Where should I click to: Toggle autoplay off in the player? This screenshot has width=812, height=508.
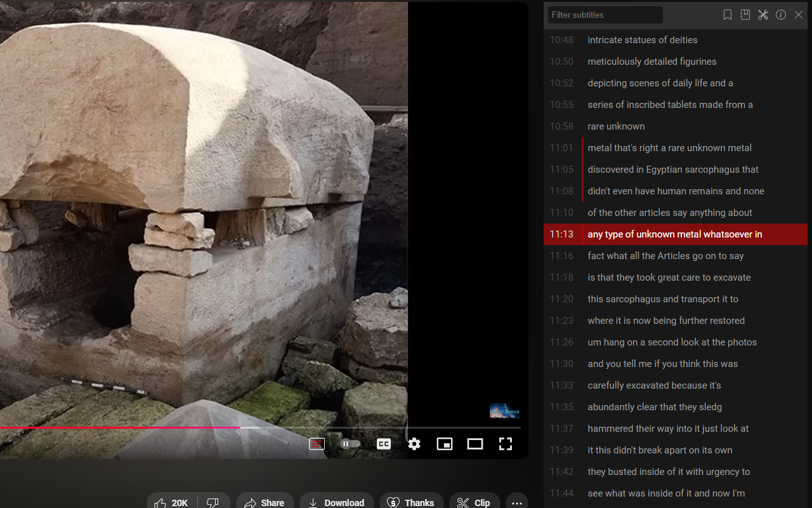coord(350,444)
